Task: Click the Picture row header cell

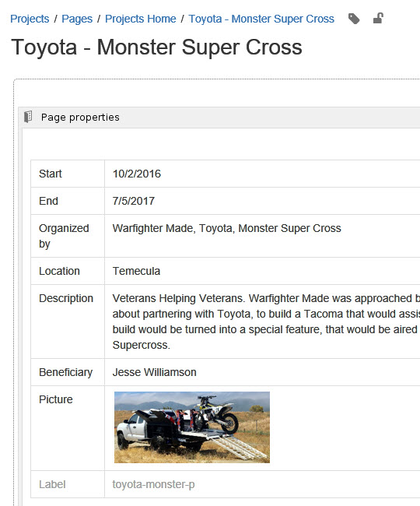Action: (68, 428)
